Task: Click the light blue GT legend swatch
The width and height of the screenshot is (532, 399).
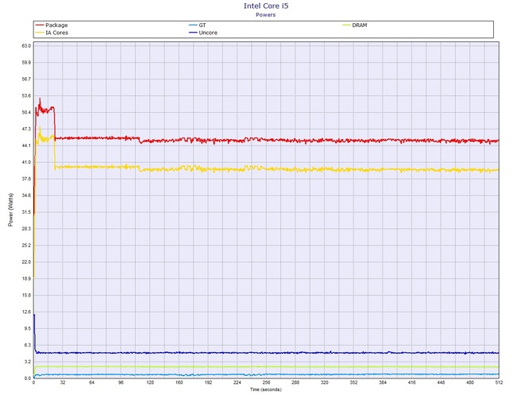Action: coord(193,25)
